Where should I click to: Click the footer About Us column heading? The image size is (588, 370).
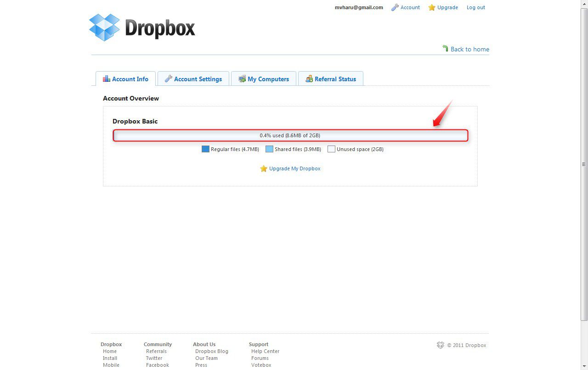pyautogui.click(x=204, y=344)
